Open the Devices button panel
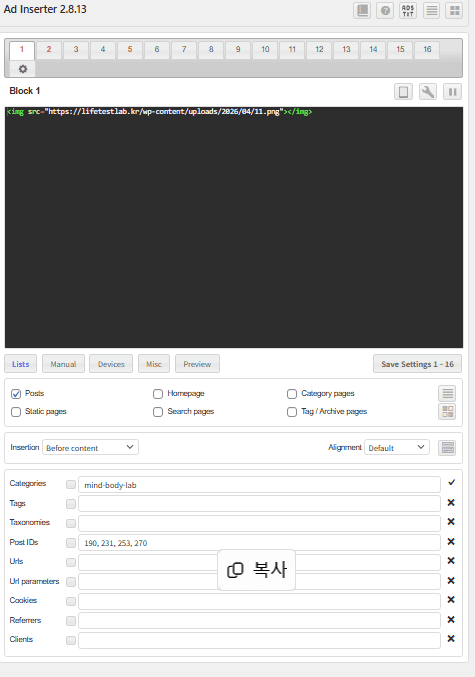Screen dimensions: 475x677 pyautogui.click(x=111, y=364)
